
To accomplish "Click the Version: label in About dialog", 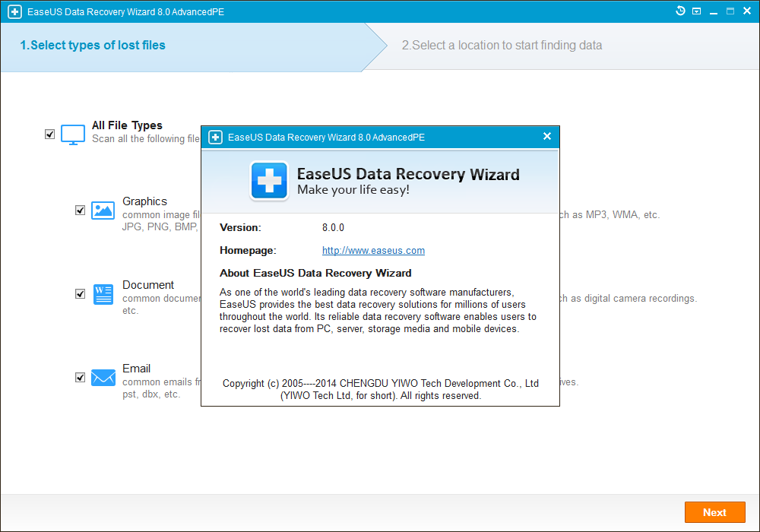I will pyautogui.click(x=240, y=228).
